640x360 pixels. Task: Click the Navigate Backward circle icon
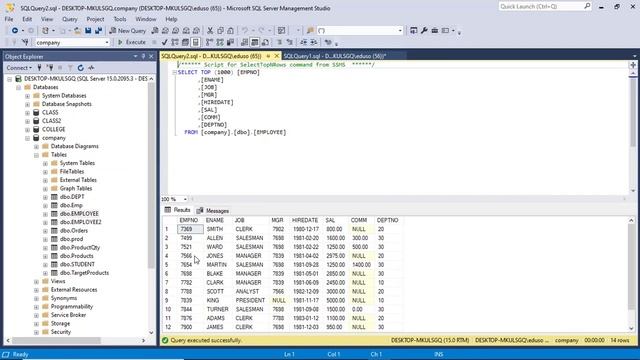coord(15,31)
